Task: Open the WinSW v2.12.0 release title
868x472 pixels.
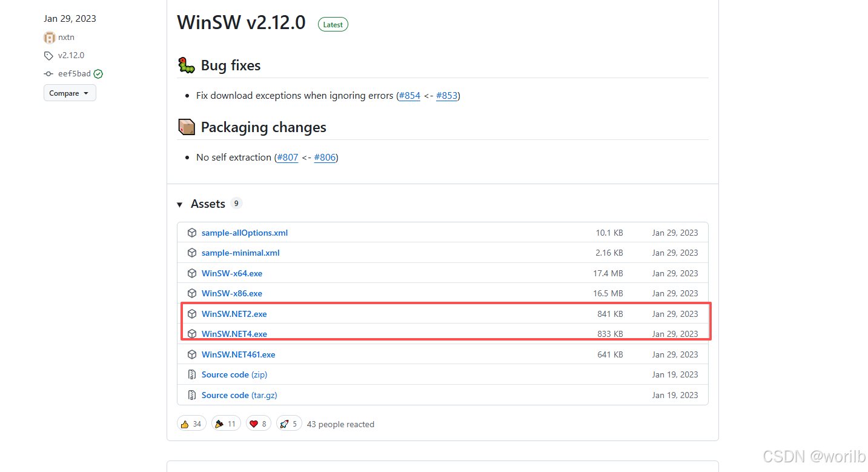Action: [241, 24]
